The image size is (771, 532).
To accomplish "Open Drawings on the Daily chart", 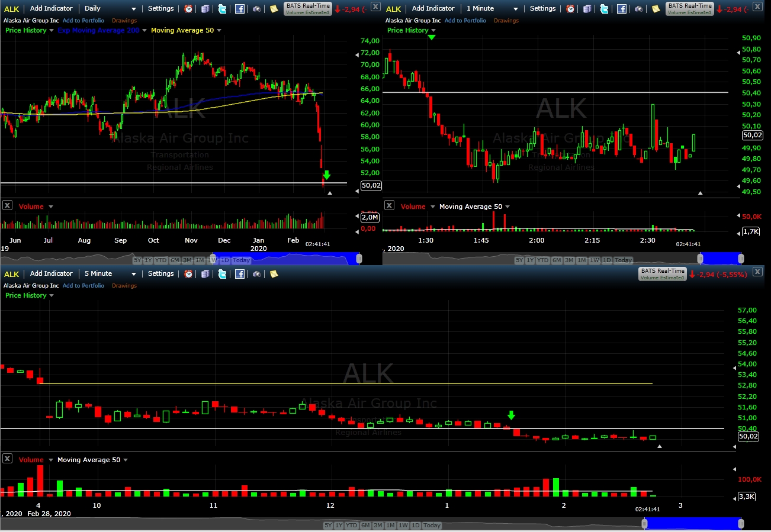I will tap(124, 21).
